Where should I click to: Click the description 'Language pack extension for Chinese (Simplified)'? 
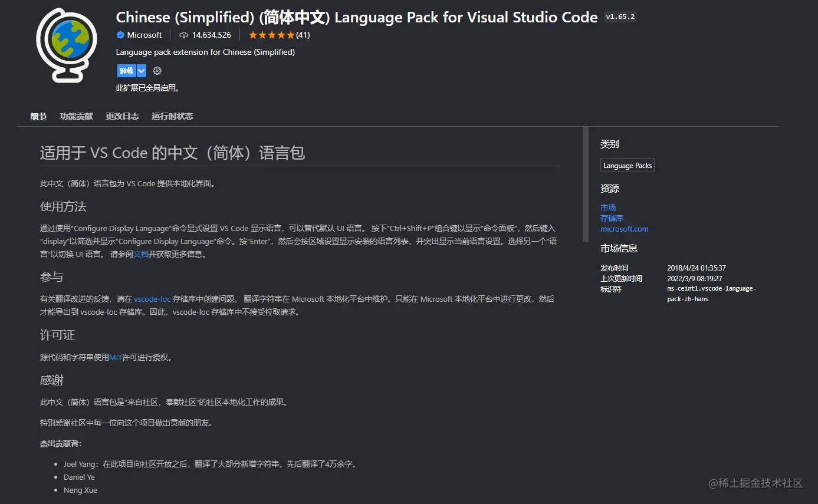205,52
